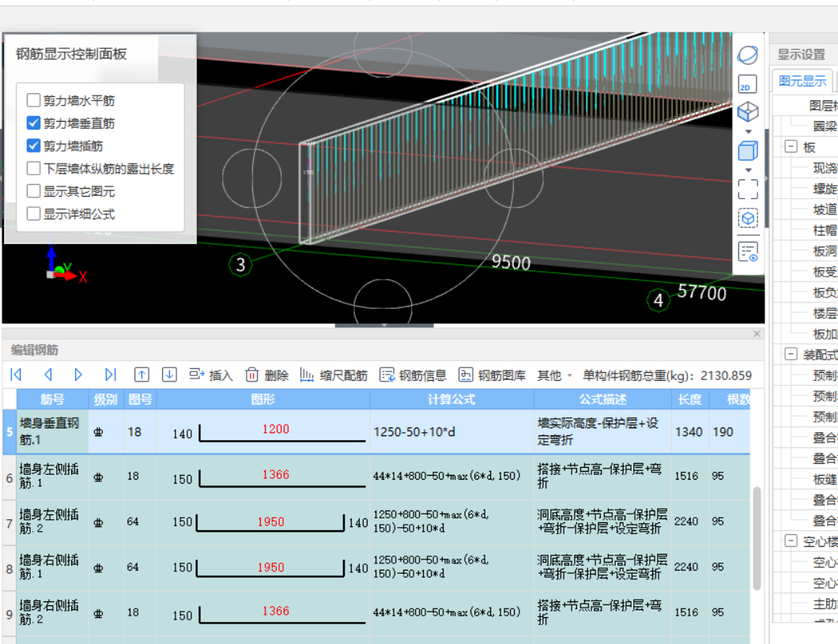Click the 级别 column header
The width and height of the screenshot is (838, 644).
tap(106, 399)
